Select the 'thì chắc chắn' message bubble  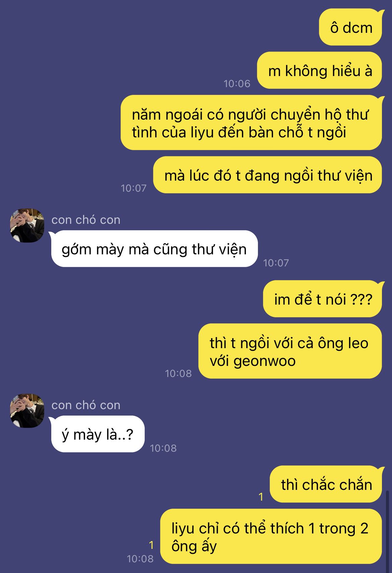click(x=326, y=484)
